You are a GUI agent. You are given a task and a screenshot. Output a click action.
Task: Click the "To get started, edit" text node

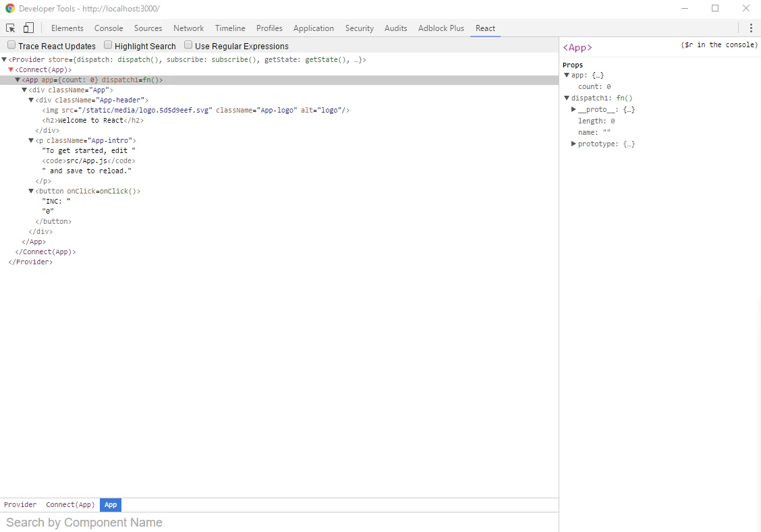[89, 151]
